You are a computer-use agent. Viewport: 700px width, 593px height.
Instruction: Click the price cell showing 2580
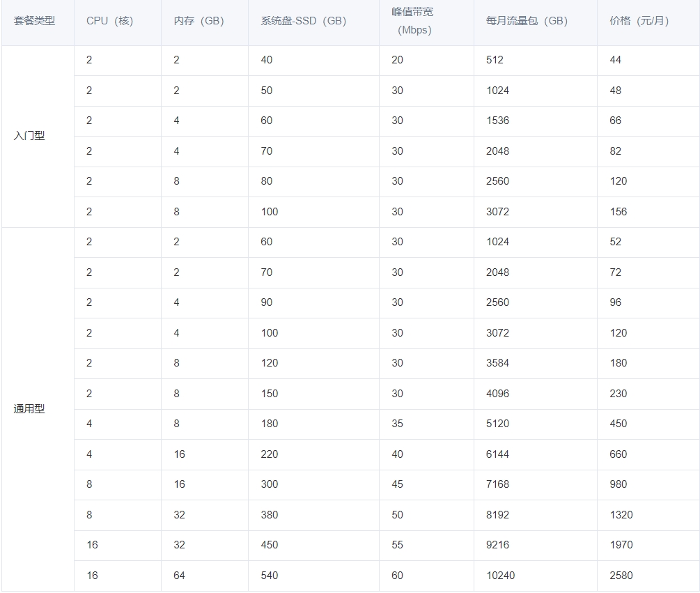coord(648,576)
